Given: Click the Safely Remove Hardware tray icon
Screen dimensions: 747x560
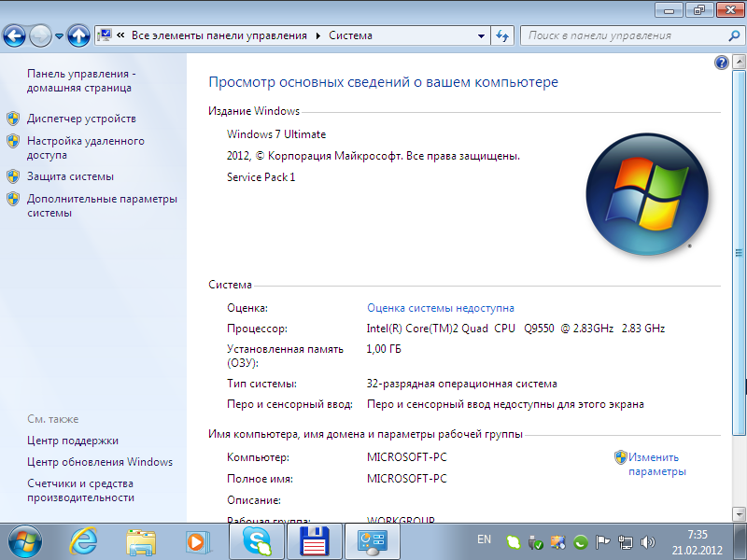Looking at the screenshot, I should click(535, 542).
